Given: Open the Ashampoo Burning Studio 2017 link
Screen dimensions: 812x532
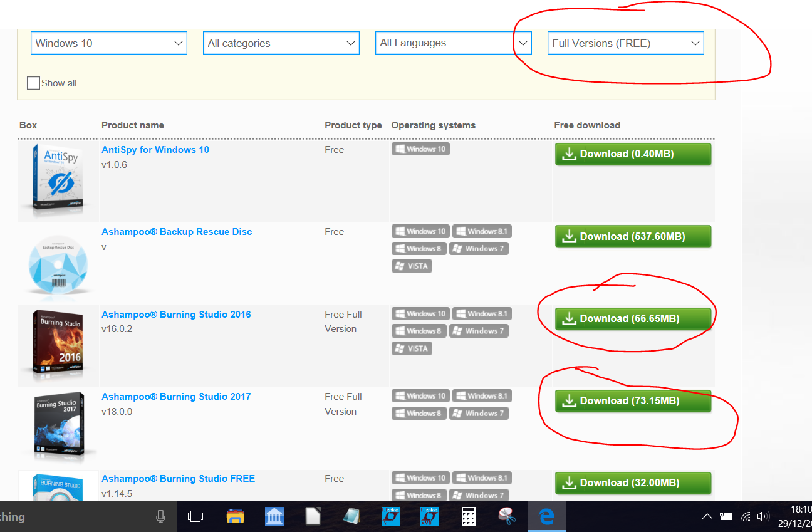Looking at the screenshot, I should [x=176, y=396].
